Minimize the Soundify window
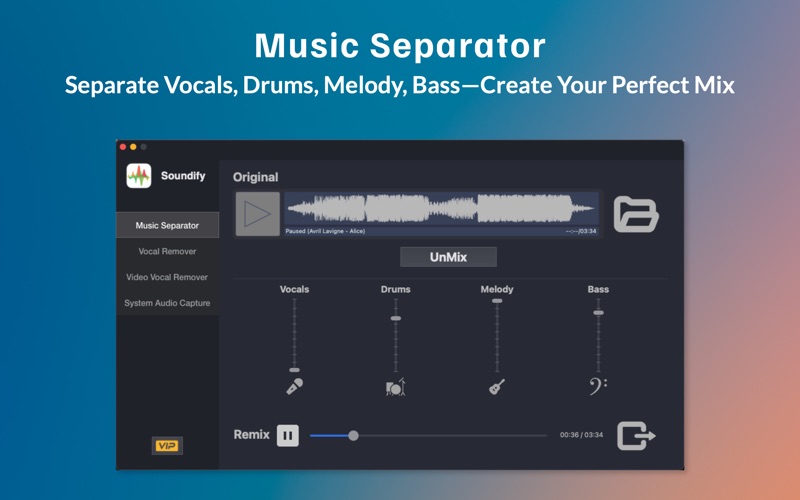 (133, 147)
